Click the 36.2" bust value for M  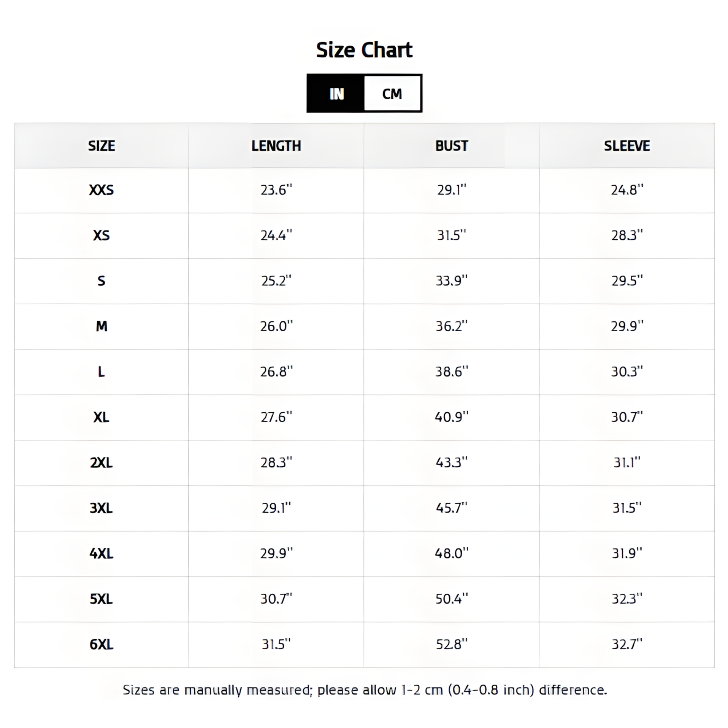[451, 326]
